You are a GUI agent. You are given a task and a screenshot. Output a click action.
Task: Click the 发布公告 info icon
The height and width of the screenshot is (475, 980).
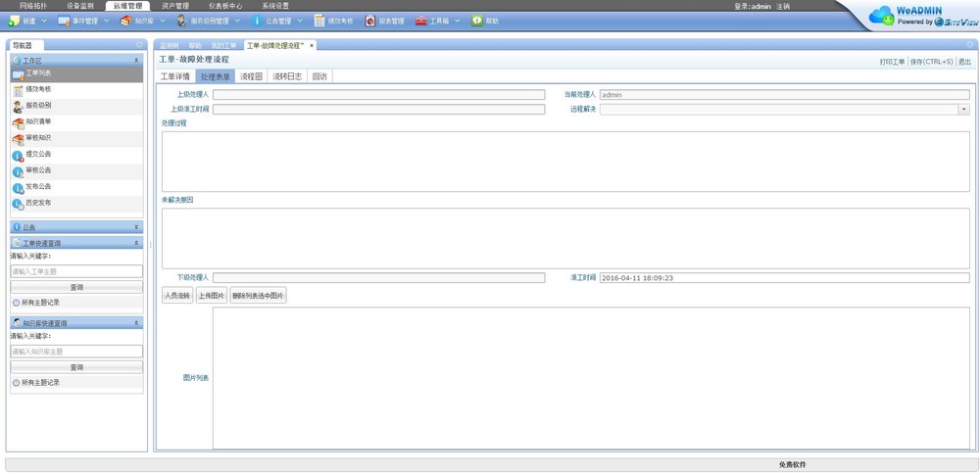[18, 188]
